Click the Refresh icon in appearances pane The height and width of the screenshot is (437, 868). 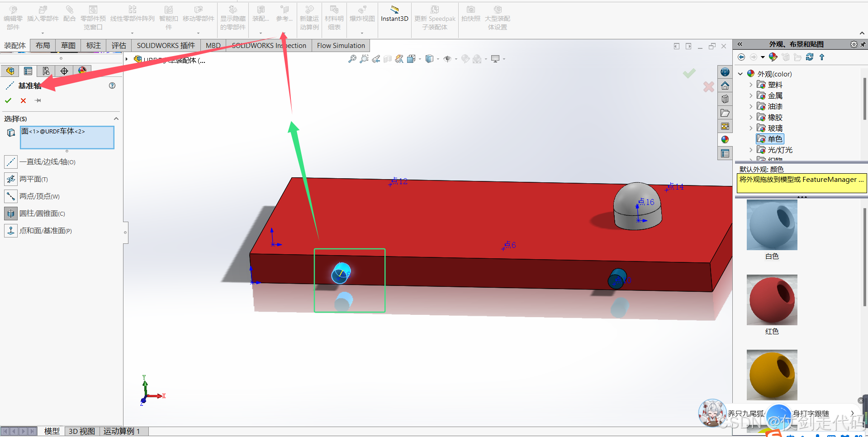(810, 57)
